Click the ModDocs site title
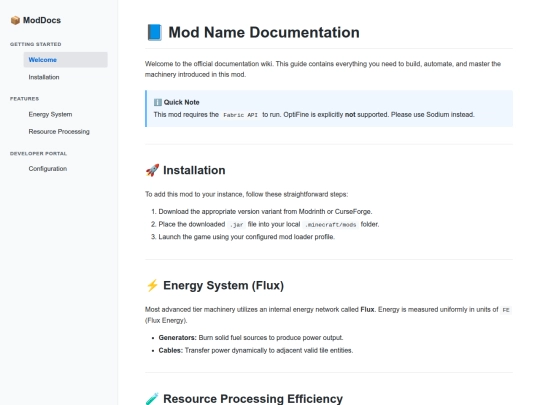 (x=42, y=20)
